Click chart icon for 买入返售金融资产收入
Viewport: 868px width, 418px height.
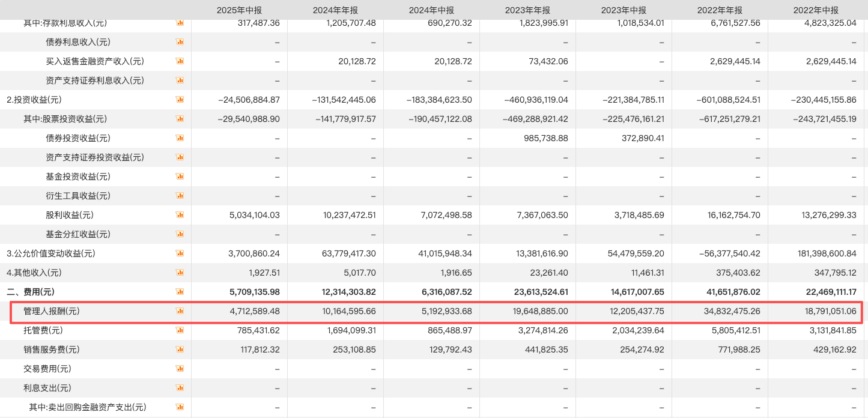click(180, 61)
